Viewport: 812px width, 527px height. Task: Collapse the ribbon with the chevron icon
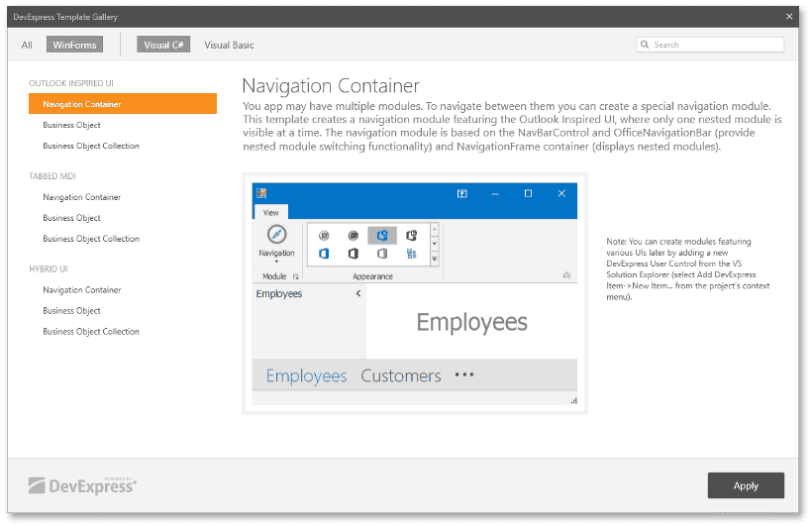(566, 275)
